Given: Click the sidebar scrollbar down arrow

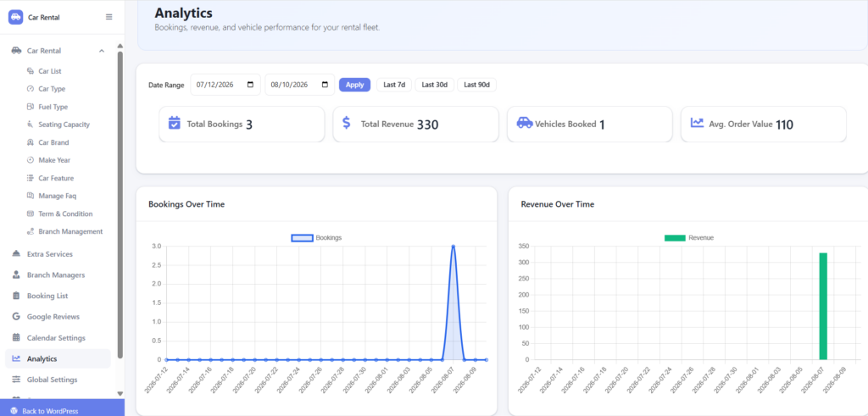Looking at the screenshot, I should pyautogui.click(x=120, y=393).
